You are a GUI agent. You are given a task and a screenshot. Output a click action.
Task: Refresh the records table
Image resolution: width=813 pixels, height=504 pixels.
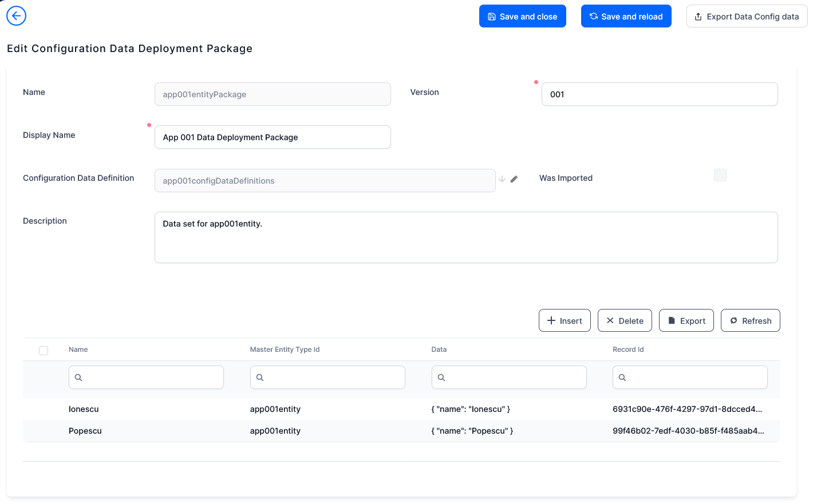(750, 320)
